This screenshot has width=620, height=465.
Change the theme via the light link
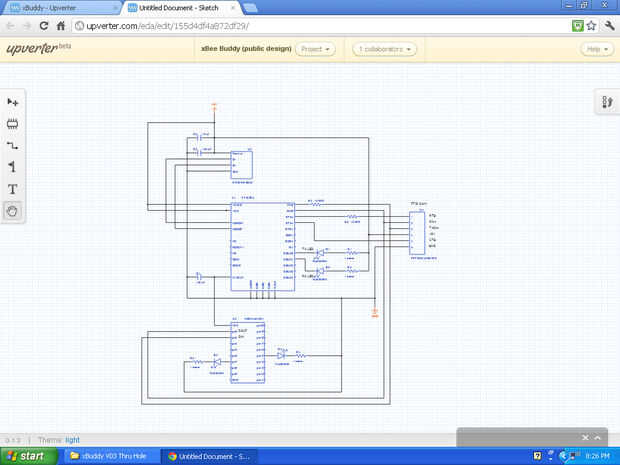[x=72, y=440]
